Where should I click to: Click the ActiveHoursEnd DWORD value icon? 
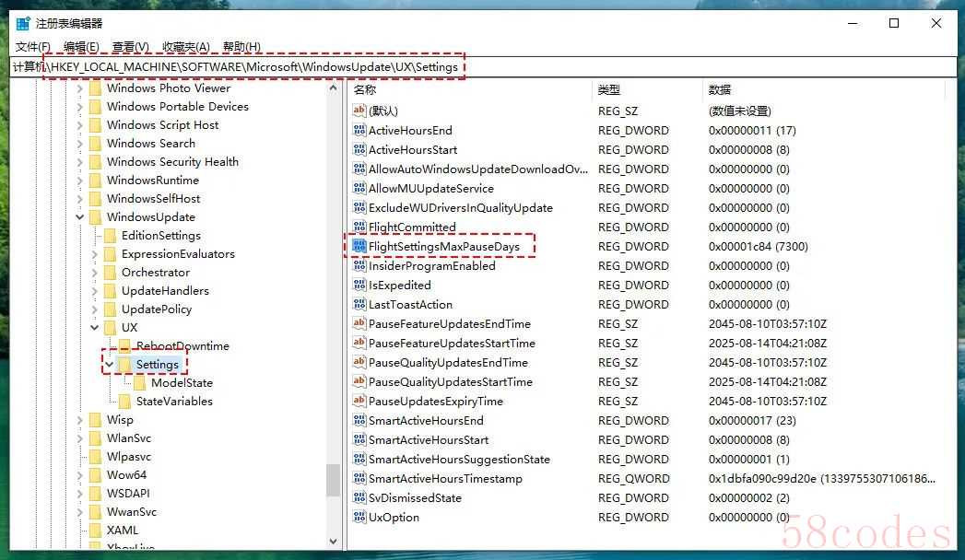click(x=359, y=130)
